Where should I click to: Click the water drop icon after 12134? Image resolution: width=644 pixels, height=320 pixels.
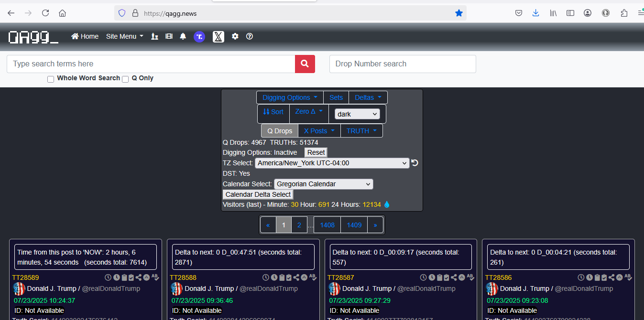387,204
